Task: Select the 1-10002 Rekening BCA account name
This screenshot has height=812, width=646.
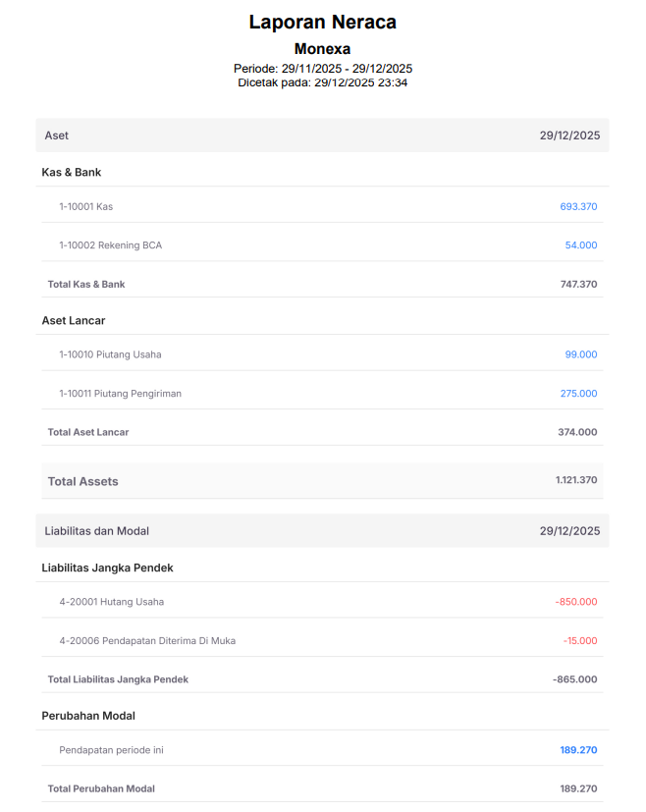Action: 110,245
